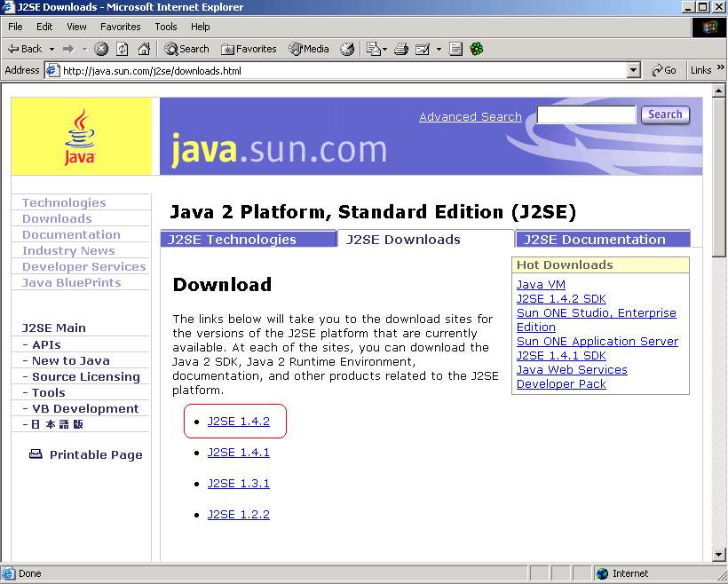Open the Tools menu
Viewport: 728px width, 584px height.
point(166,27)
